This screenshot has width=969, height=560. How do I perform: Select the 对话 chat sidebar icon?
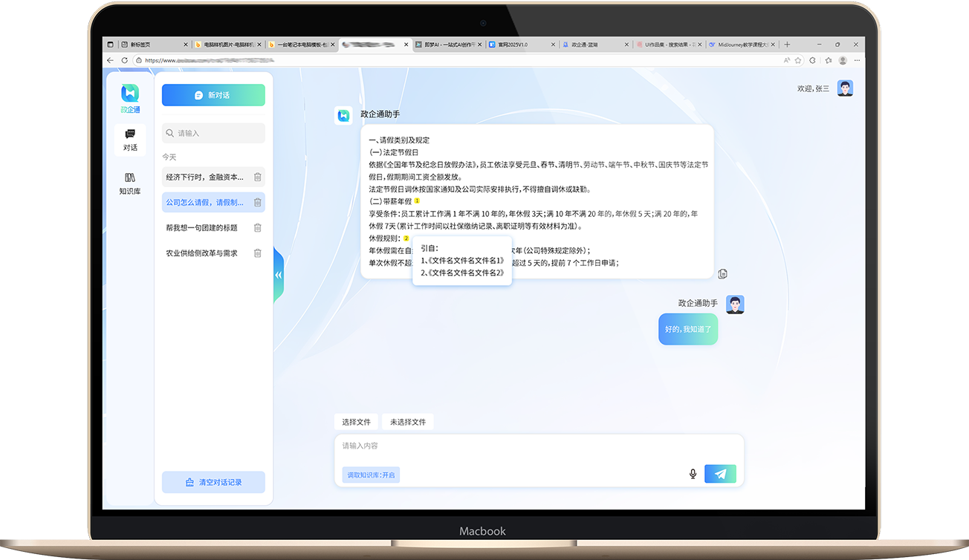click(130, 139)
